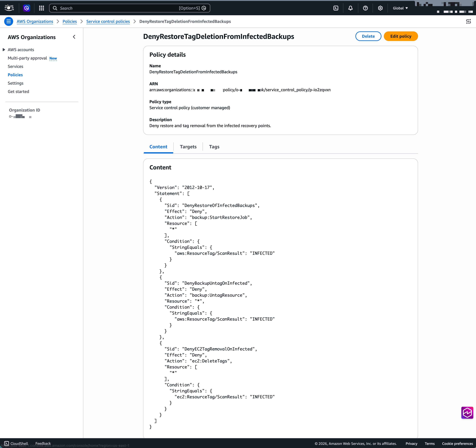The width and height of the screenshot is (476, 448).
Task: Open the AWS home logo
Action: pos(9,8)
